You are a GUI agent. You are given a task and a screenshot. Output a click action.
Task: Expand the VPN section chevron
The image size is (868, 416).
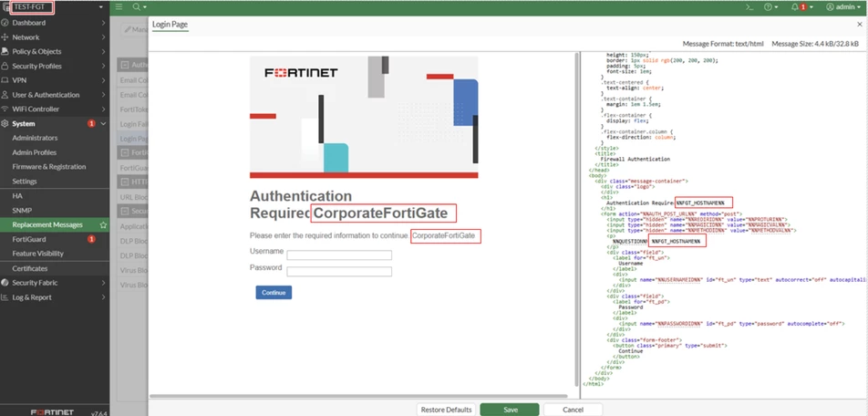pyautogui.click(x=104, y=80)
